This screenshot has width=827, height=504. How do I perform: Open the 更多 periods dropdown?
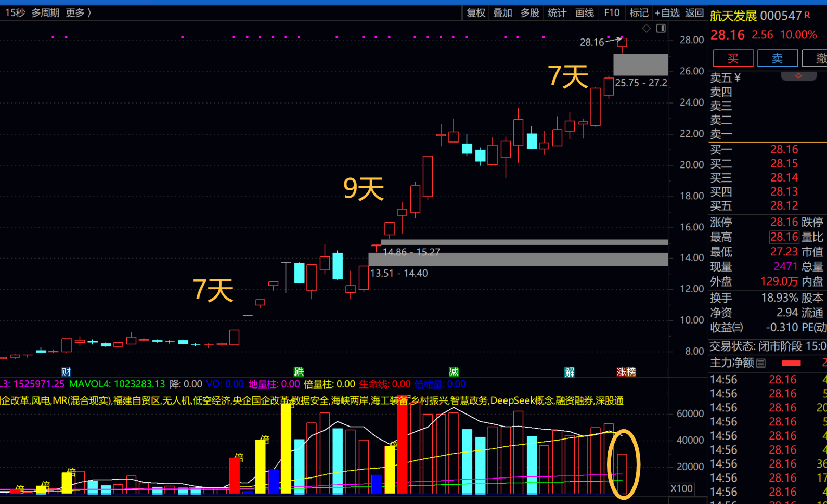pos(78,12)
